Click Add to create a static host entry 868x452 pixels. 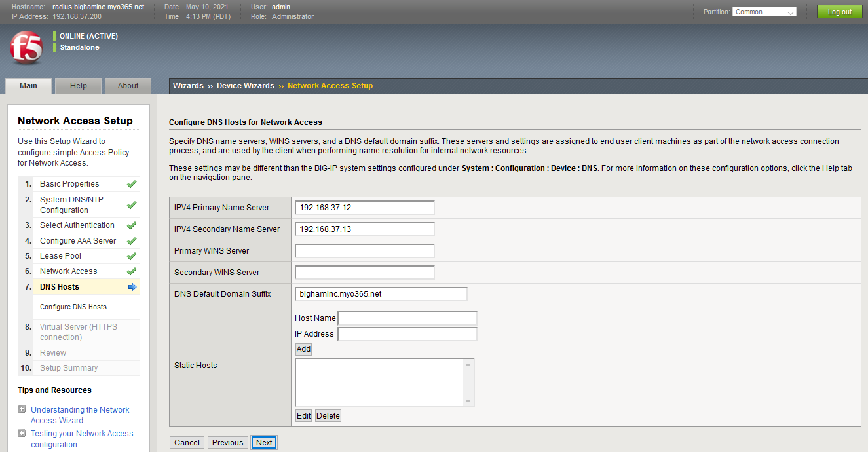pyautogui.click(x=303, y=348)
